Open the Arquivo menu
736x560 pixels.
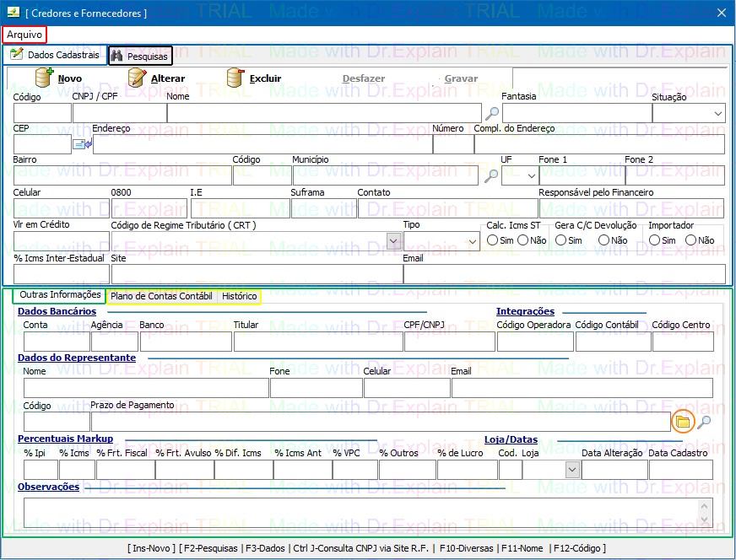(x=24, y=35)
